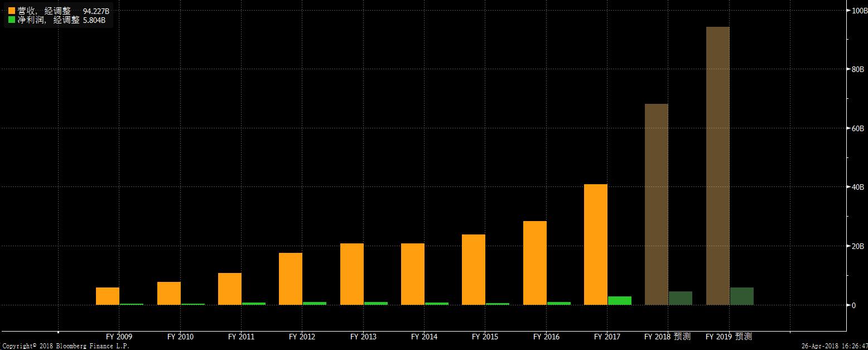The image size is (868, 350).
Task: Click the FY 2018 预测 x-axis label
Action: pos(667,337)
